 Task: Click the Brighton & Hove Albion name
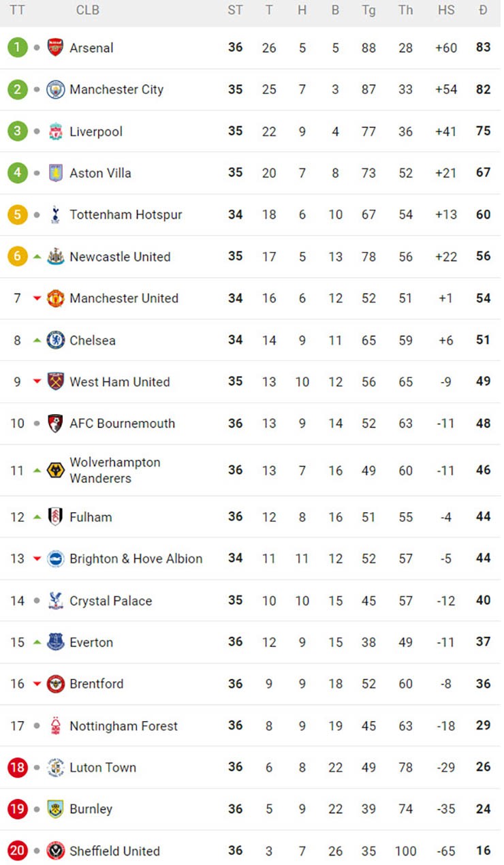click(136, 559)
